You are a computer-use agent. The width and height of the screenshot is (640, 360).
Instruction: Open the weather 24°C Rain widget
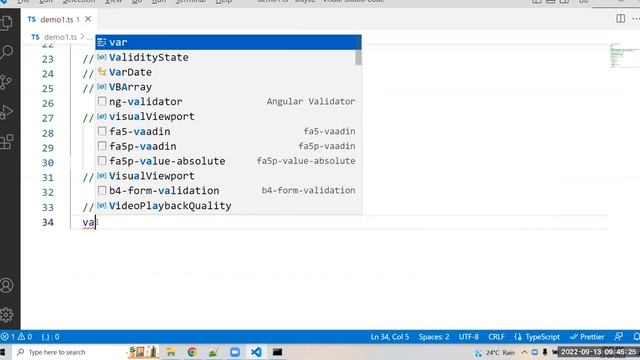point(494,352)
